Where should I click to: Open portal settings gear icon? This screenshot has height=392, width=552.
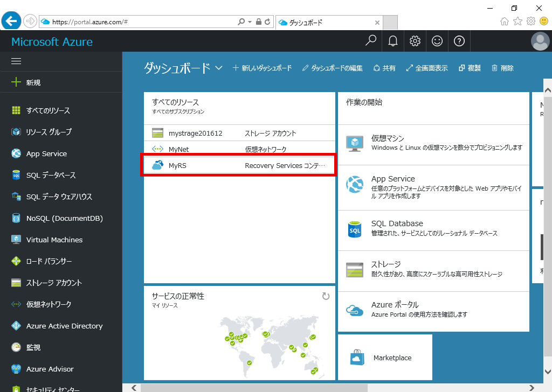(415, 41)
